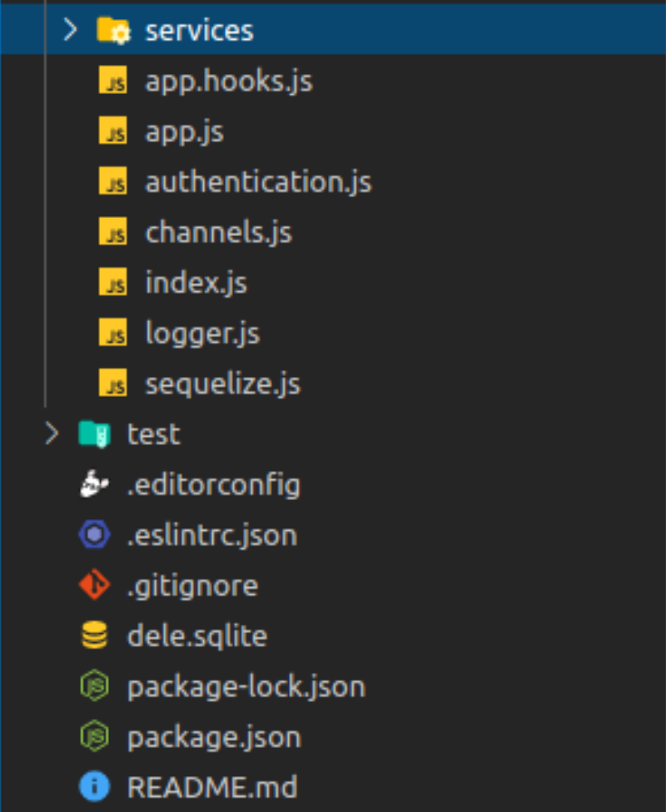Click the Node icon beside package-lock.json
The width and height of the screenshot is (666, 812).
coord(94,686)
